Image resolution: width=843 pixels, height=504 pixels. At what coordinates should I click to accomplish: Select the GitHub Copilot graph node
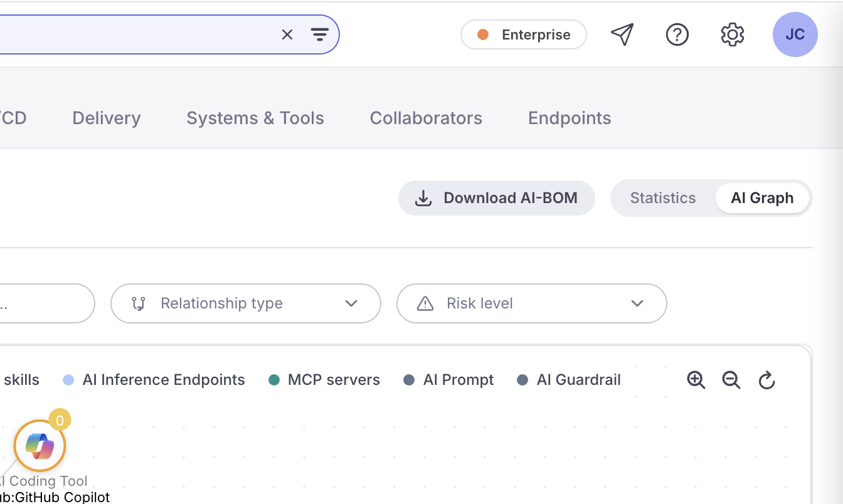coord(40,446)
